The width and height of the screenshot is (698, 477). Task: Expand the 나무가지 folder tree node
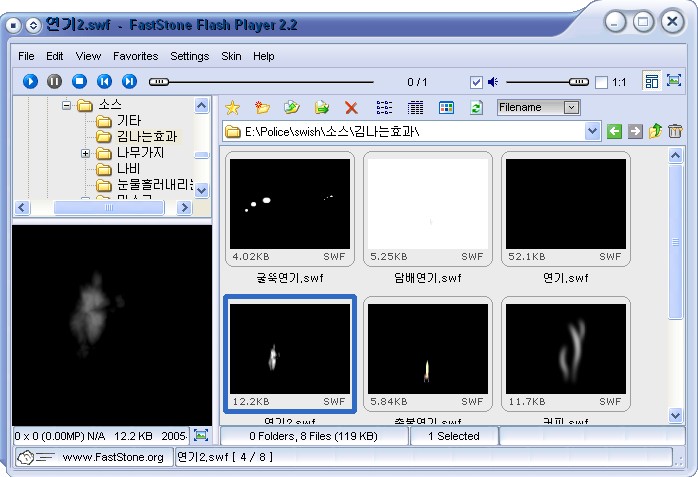86,154
